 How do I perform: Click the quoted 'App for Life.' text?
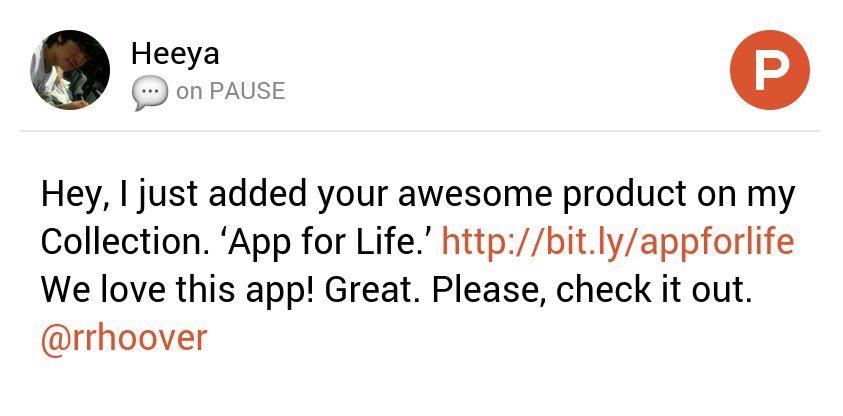point(330,242)
